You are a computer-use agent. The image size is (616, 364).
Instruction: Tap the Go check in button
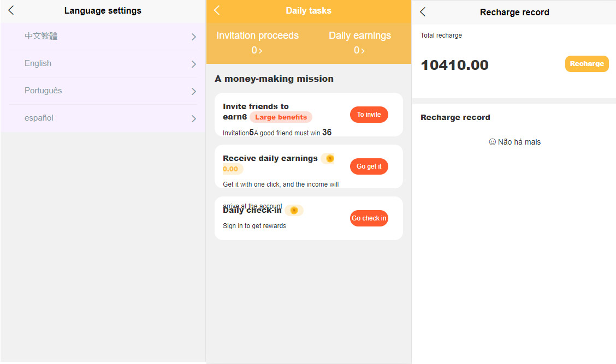369,218
